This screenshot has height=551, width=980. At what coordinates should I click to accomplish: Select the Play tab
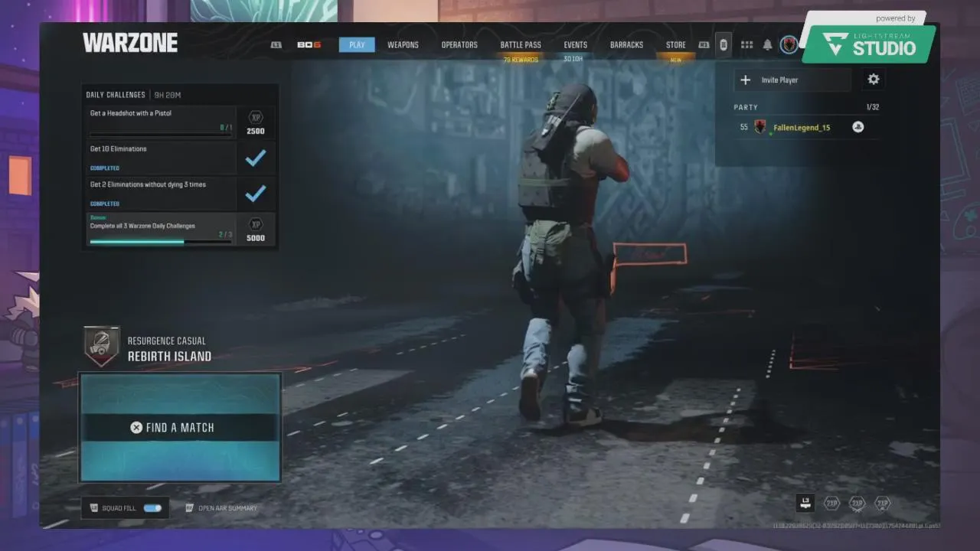tap(357, 45)
